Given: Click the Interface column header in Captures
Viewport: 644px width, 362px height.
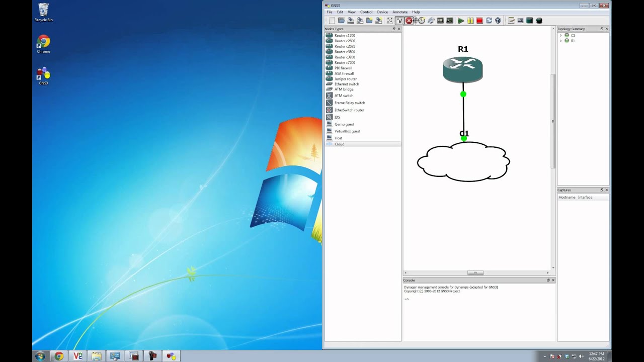Looking at the screenshot, I should pos(585,197).
